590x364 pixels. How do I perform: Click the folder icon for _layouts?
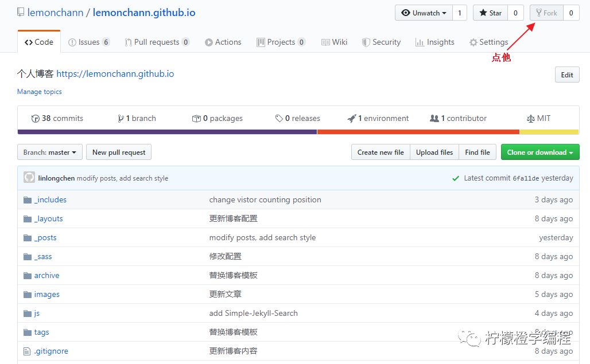[28, 218]
